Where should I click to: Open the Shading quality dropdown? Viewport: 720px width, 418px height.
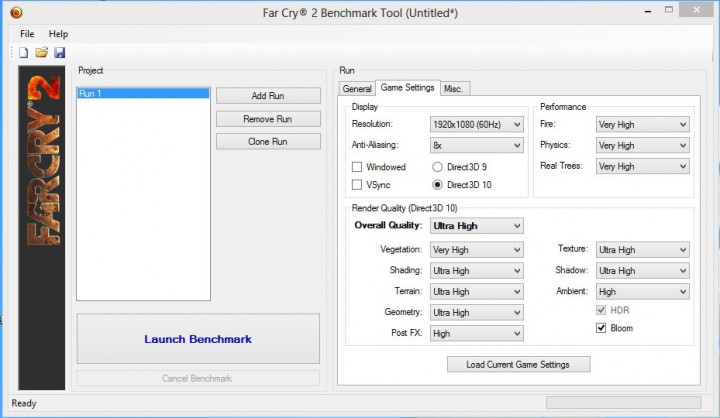tap(477, 271)
